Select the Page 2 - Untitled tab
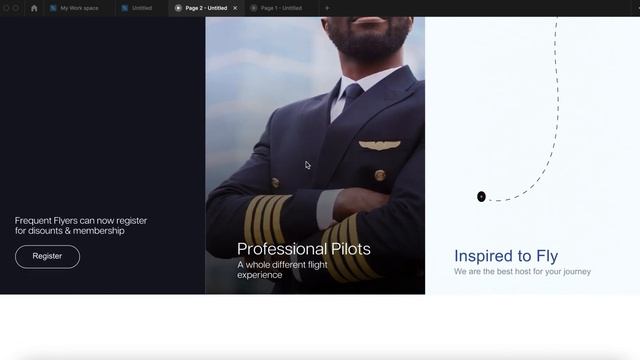The width and height of the screenshot is (640, 360). [206, 8]
